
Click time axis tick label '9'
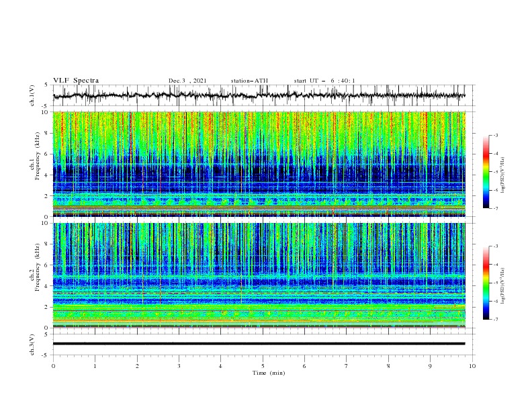click(x=430, y=366)
